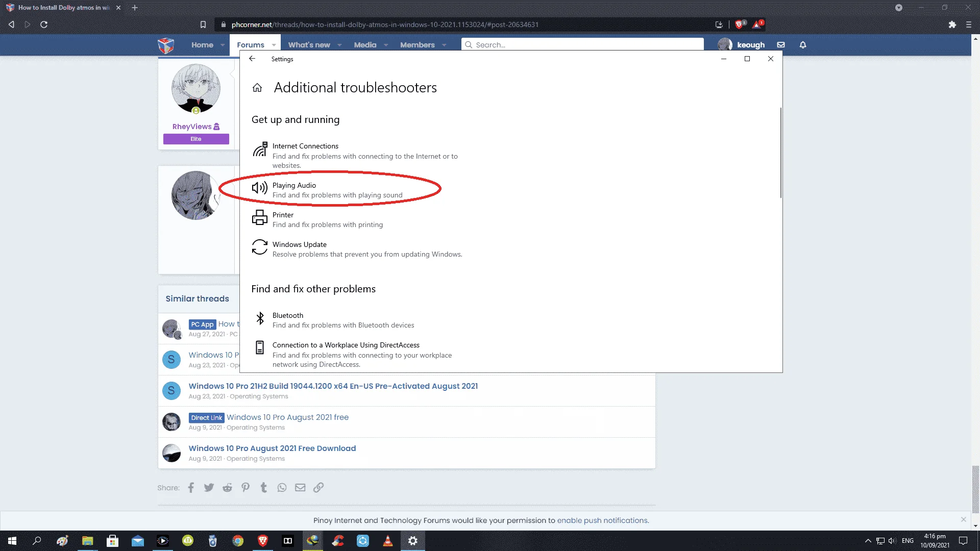Share thread on Tumblr
This screenshot has height=551, width=980.
point(264,488)
